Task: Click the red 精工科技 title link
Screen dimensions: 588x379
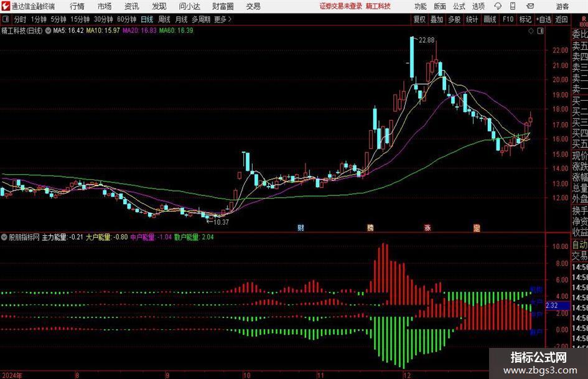Action: click(378, 6)
